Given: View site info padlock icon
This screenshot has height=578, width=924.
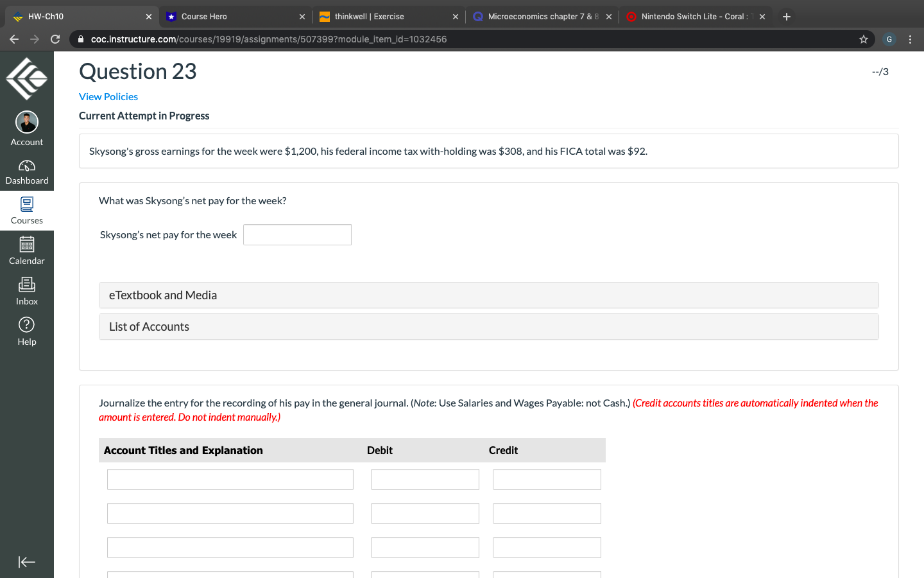Looking at the screenshot, I should [81, 39].
